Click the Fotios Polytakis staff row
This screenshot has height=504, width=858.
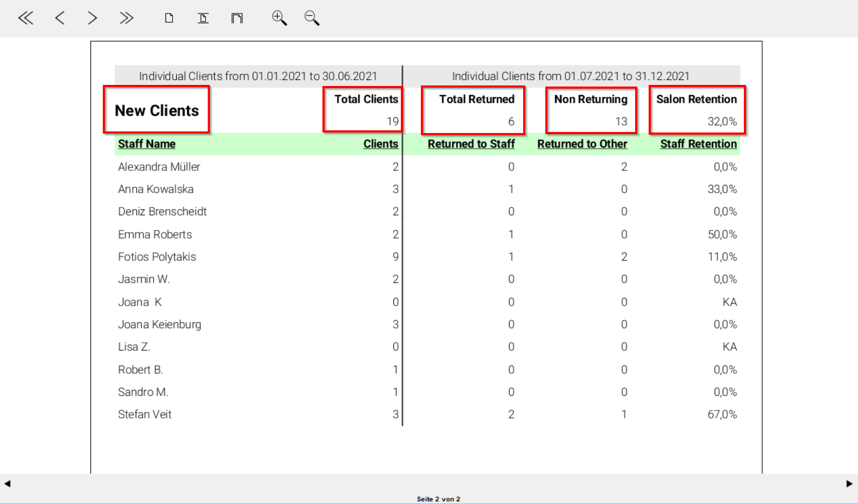point(157,257)
